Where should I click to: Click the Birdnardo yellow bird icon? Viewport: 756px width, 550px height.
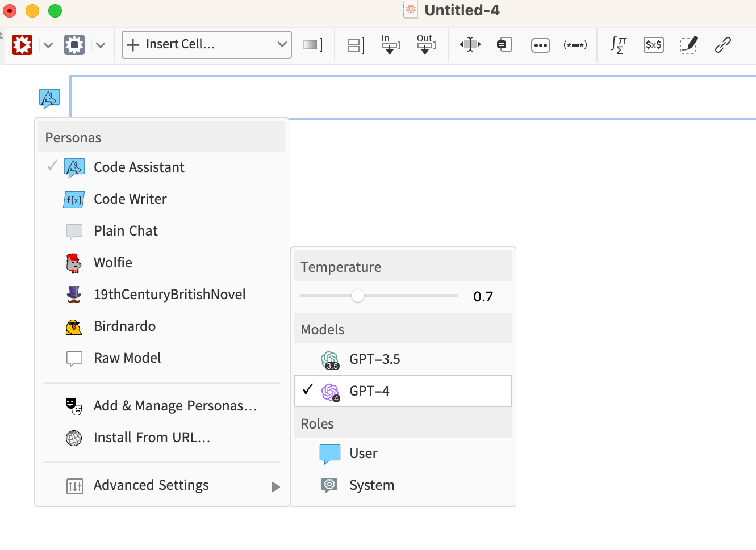(74, 327)
